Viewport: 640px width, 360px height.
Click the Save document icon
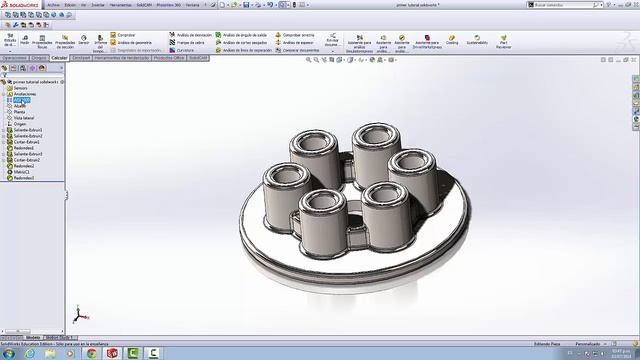click(246, 5)
